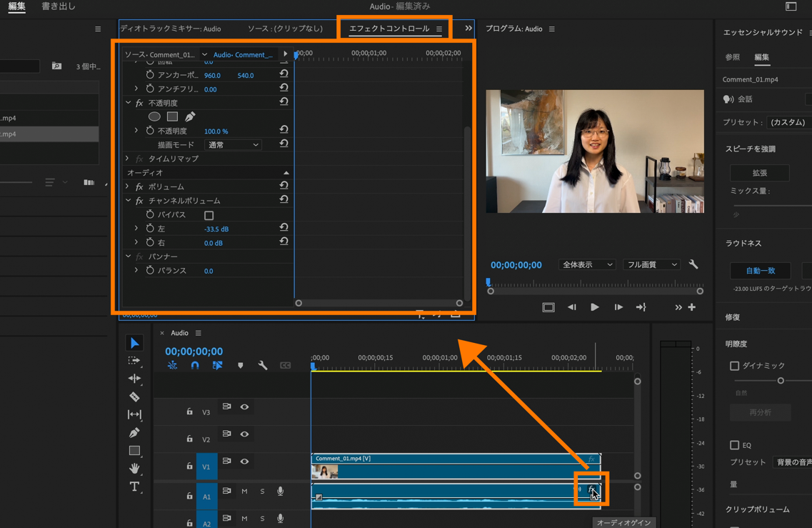
Task: Collapse the チャンネルボリューム effect
Action: (x=128, y=200)
